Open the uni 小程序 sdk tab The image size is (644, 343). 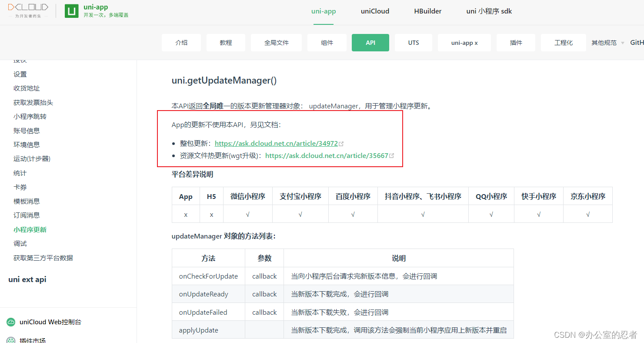(x=489, y=11)
